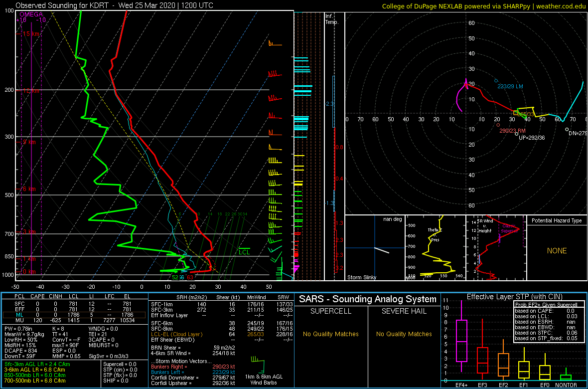Click the Bunkers Left storm motion entry
The image size is (588, 389).
click(x=193, y=372)
